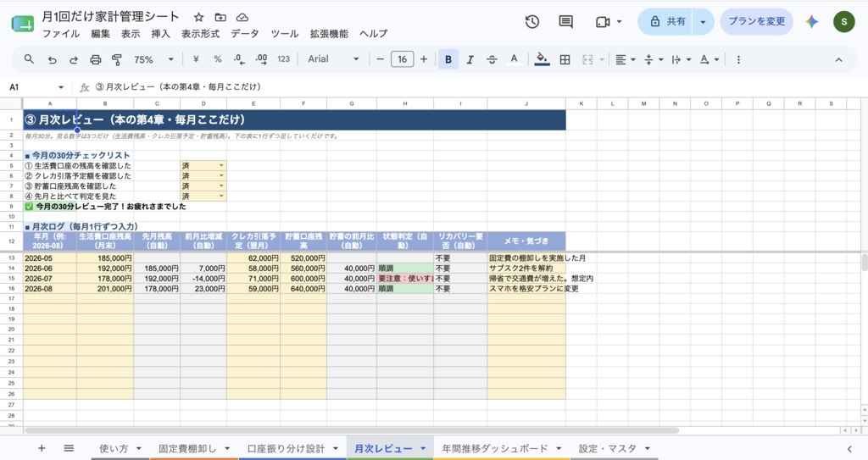868x460 pixels.
Task: Open the zoom 75% dropdown
Action: 153,59
